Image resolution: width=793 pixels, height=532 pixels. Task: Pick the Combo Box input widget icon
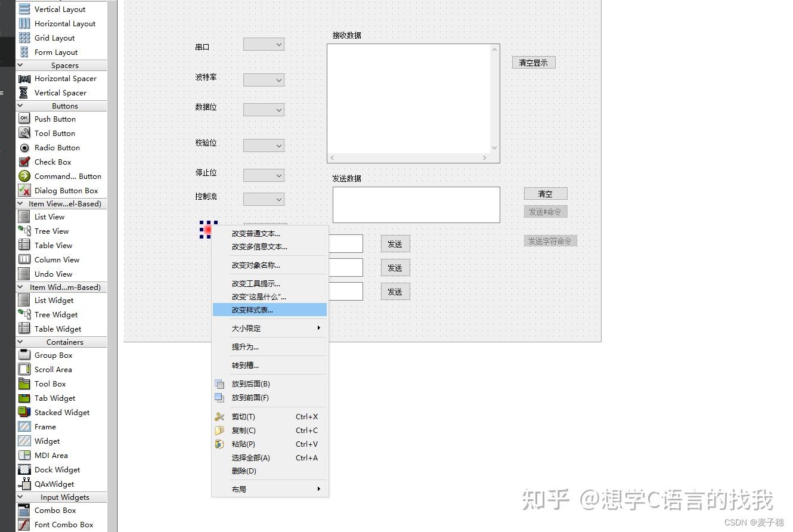pos(24,510)
